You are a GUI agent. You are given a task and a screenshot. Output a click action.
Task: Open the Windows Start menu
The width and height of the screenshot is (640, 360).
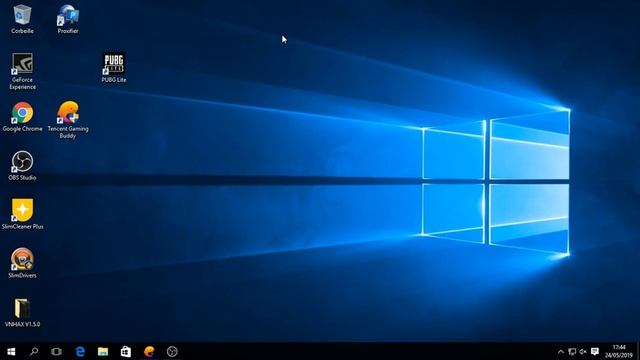click(x=11, y=351)
